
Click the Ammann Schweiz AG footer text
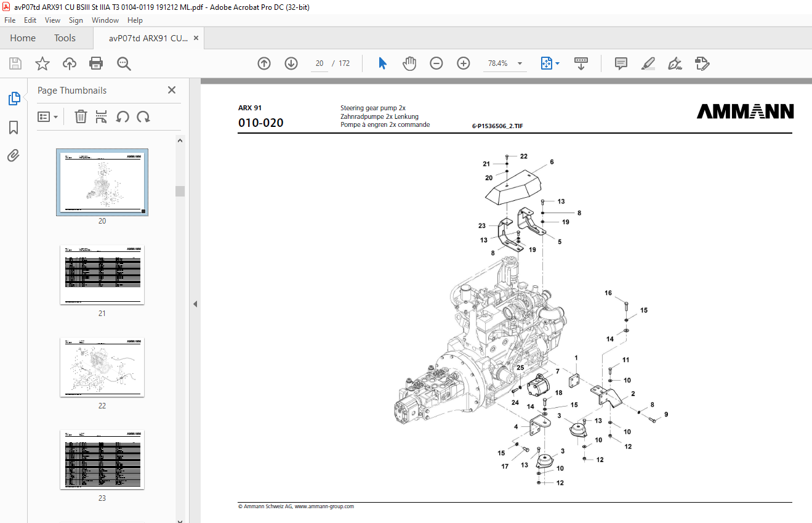click(296, 506)
